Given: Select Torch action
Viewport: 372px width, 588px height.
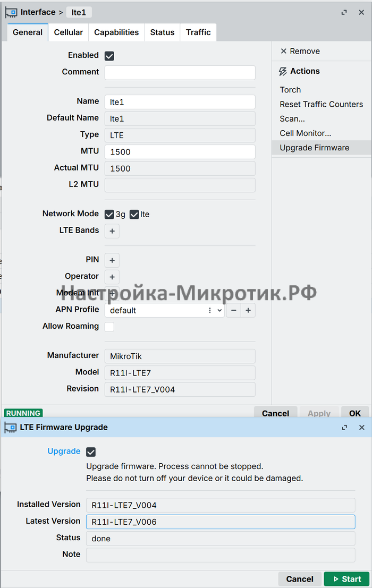Looking at the screenshot, I should 290,90.
